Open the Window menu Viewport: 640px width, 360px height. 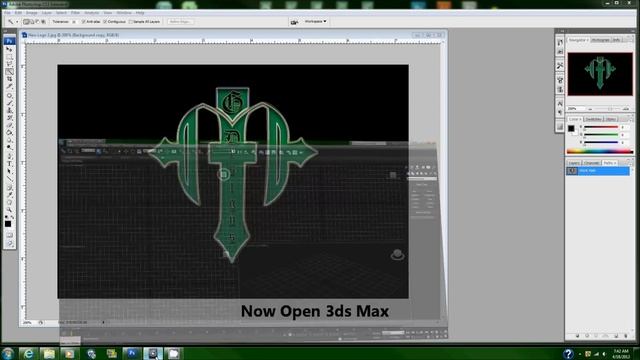coord(124,13)
